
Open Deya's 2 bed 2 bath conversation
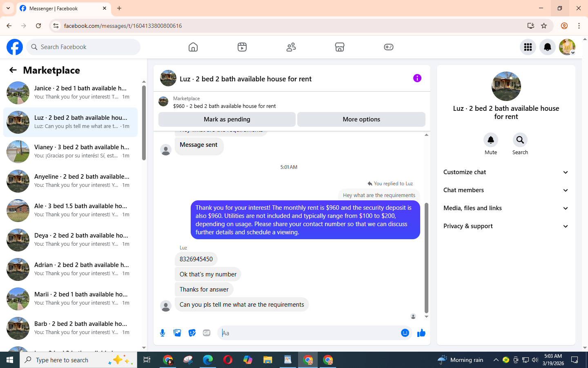click(70, 240)
